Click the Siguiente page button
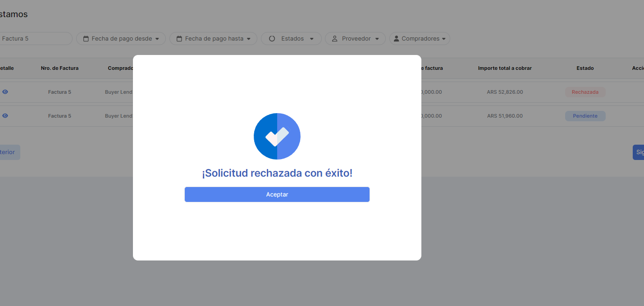Image resolution: width=644 pixels, height=306 pixels. pos(639,152)
